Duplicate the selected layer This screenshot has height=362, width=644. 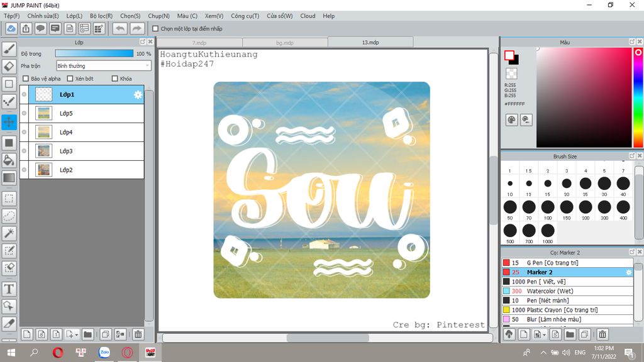pos(106,334)
